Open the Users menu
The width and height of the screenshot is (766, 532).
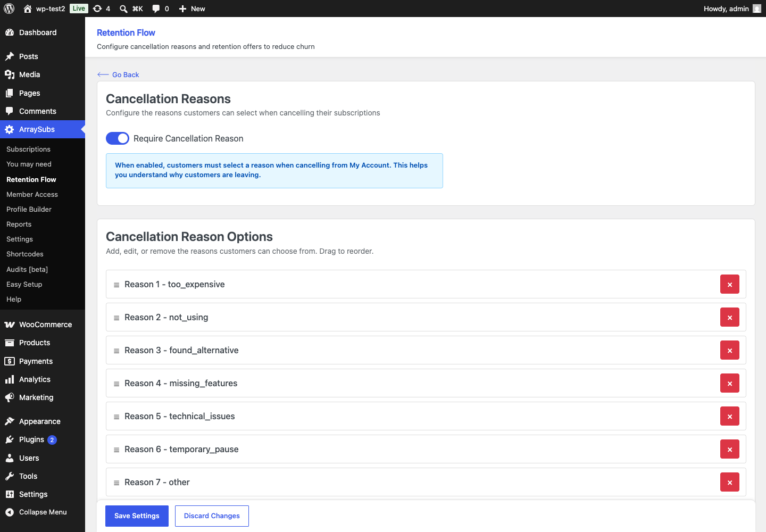pyautogui.click(x=43, y=458)
